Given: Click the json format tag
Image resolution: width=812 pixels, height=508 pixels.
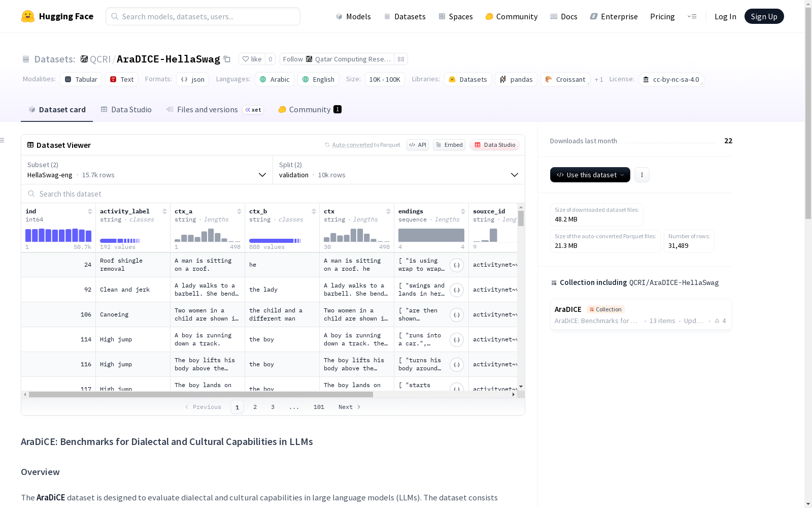Looking at the screenshot, I should [x=193, y=79].
